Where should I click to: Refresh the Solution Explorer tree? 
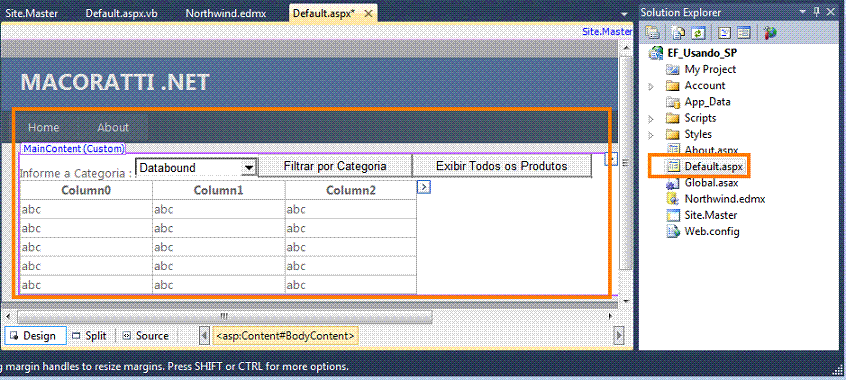click(x=699, y=33)
